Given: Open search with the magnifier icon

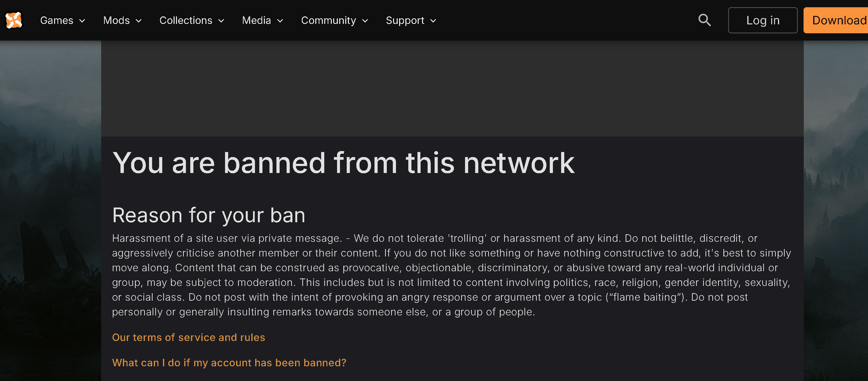Looking at the screenshot, I should pyautogui.click(x=704, y=20).
